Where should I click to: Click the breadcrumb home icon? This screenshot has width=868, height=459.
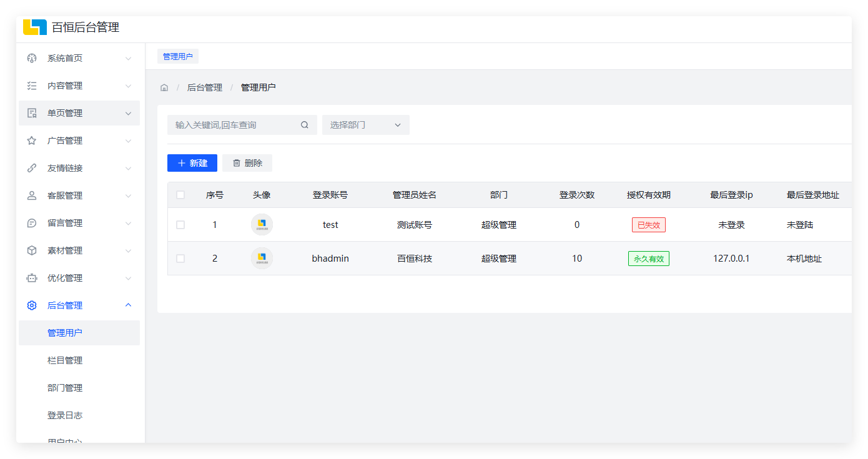click(164, 87)
